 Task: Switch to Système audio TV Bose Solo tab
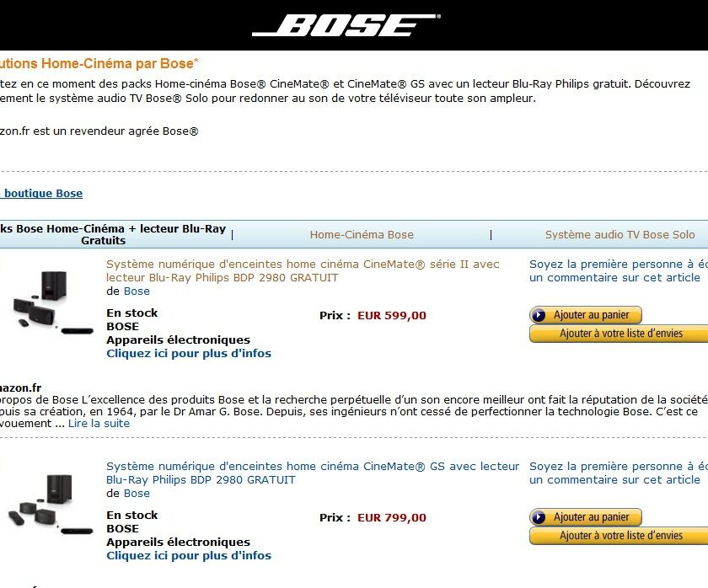[x=619, y=235]
